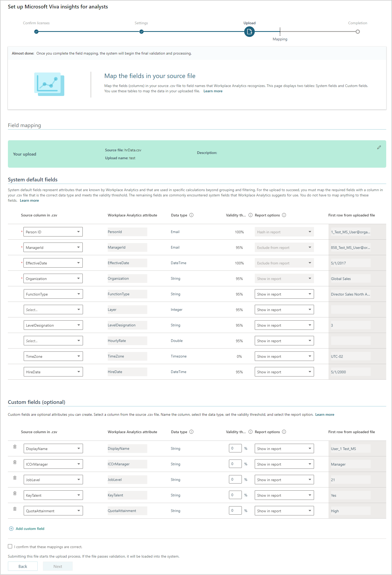Viewport: 392px width, 575px height.
Task: Click the DisplayName validity threshold input
Action: point(235,448)
